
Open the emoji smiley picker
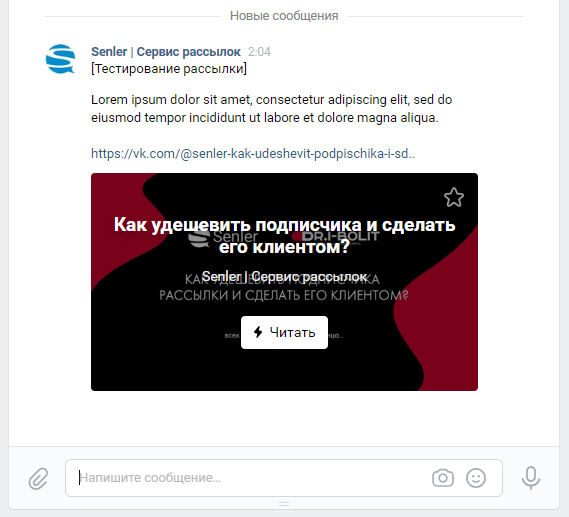coord(476,478)
